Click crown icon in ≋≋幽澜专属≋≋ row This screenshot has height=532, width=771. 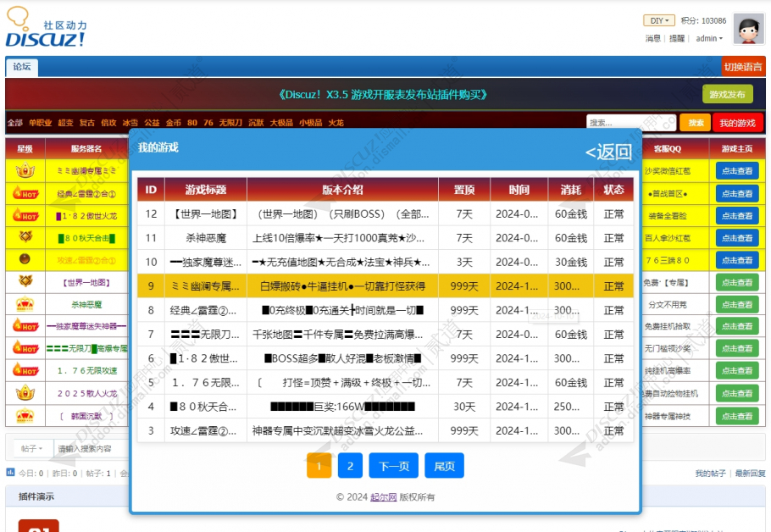click(x=25, y=170)
